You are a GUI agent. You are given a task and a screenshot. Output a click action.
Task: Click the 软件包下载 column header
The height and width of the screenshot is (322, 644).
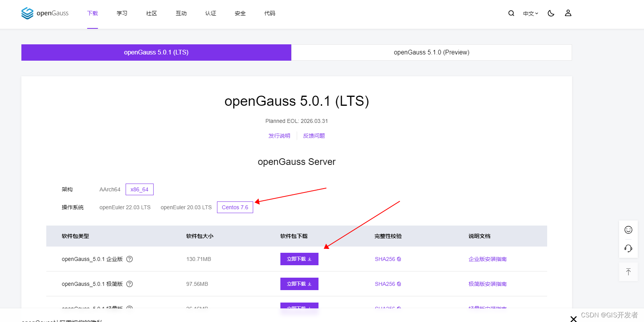point(294,236)
